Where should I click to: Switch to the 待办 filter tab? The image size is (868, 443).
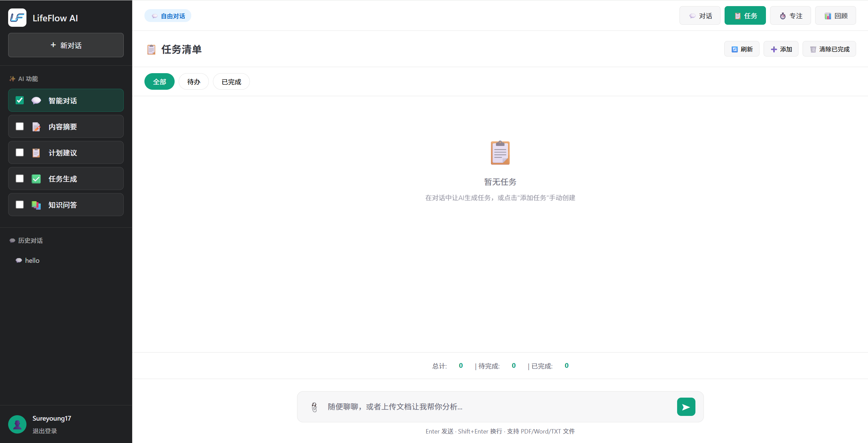[x=194, y=82]
